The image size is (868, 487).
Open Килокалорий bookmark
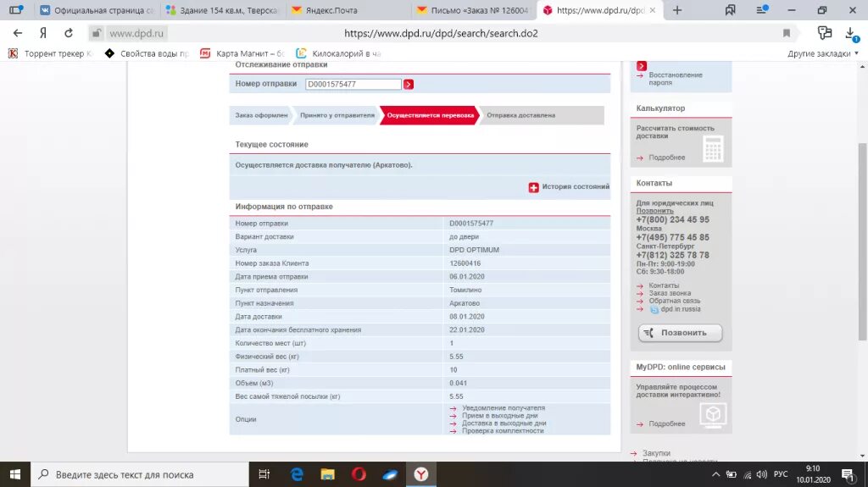coord(338,53)
